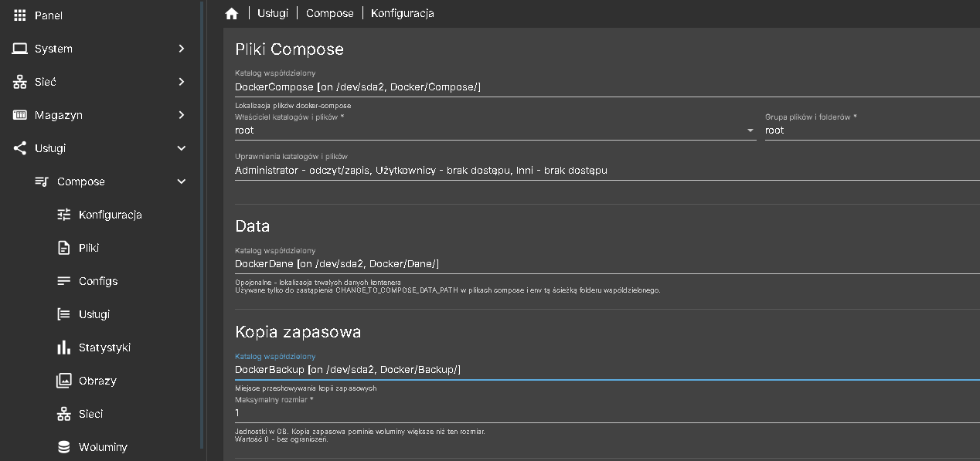Open the Właściciel katalogów i plików dropdown
This screenshot has height=461, width=980.
click(495, 131)
